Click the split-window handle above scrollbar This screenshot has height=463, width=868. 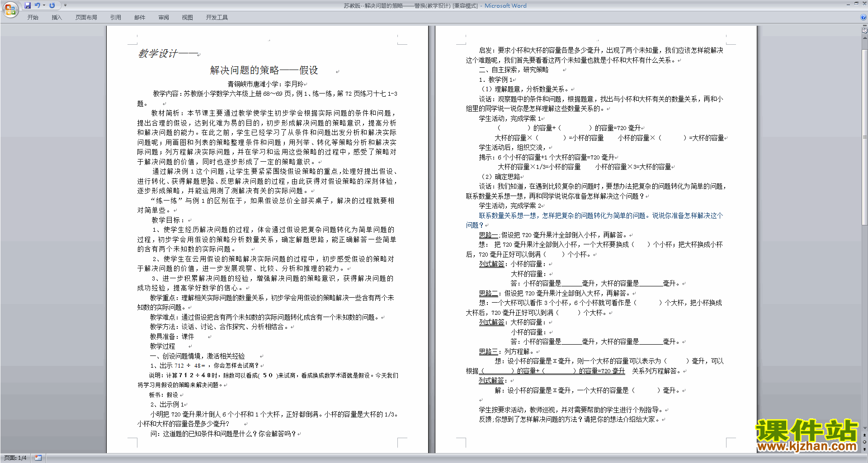pyautogui.click(x=865, y=26)
